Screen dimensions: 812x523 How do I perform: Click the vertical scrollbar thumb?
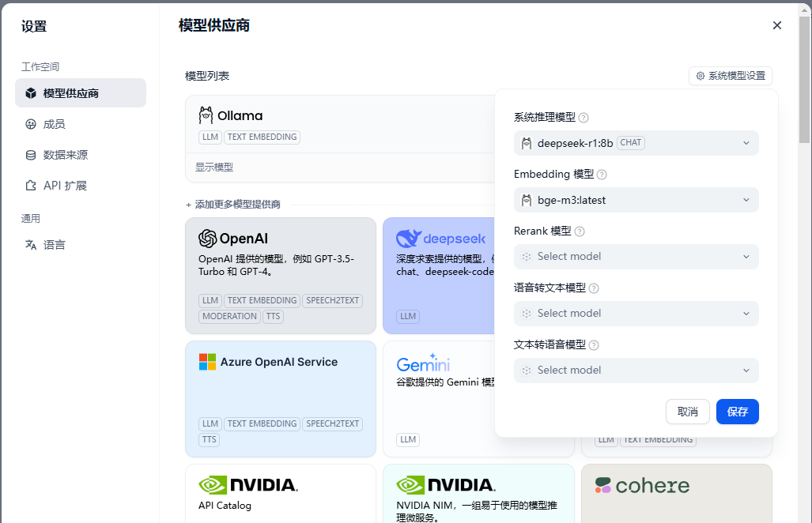click(804, 80)
